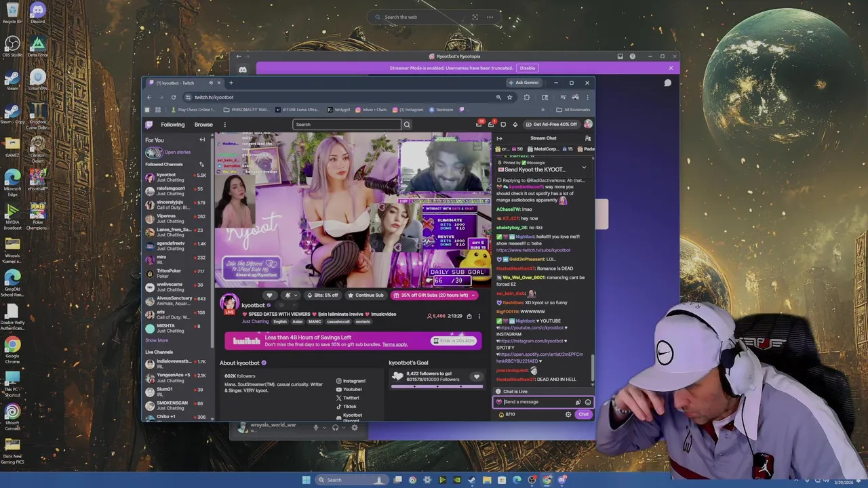Viewport: 868px width, 488px height.
Task: Click Ask Gemini button
Action: coord(524,83)
